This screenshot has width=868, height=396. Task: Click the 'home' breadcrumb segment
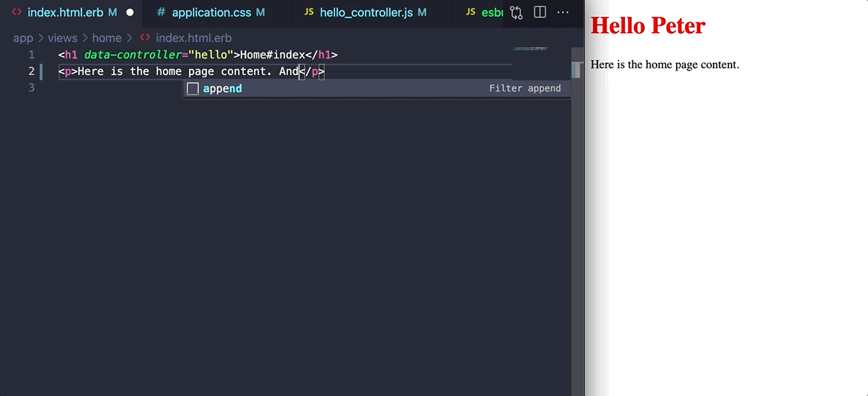pos(107,38)
